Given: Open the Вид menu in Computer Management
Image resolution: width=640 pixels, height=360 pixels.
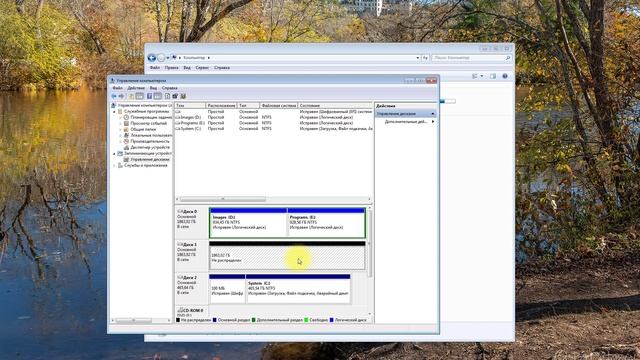Looking at the screenshot, I should pos(153,88).
